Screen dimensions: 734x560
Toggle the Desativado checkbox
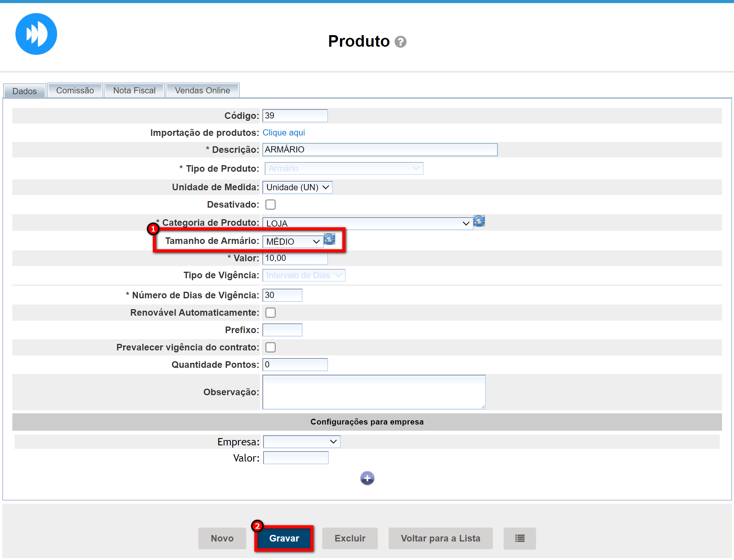tap(271, 205)
